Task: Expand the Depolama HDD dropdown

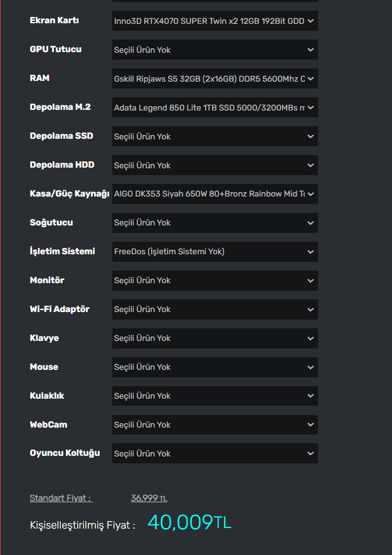Action: (215, 165)
